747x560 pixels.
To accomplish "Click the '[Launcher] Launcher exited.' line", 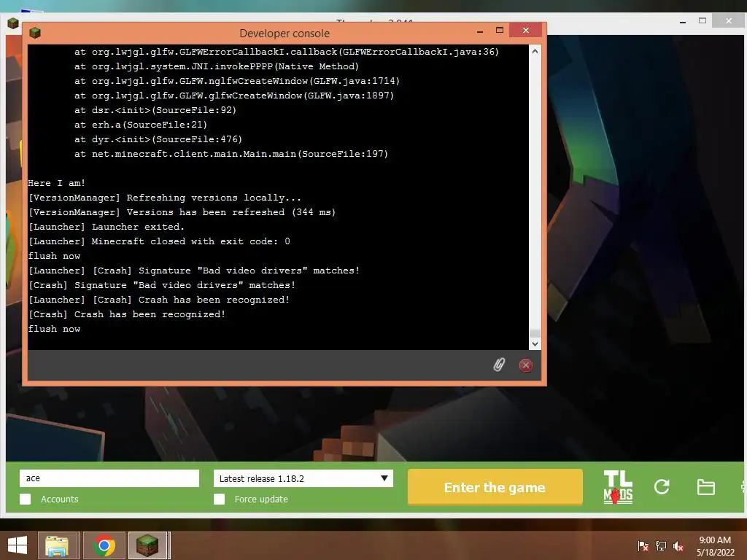I will (107, 227).
